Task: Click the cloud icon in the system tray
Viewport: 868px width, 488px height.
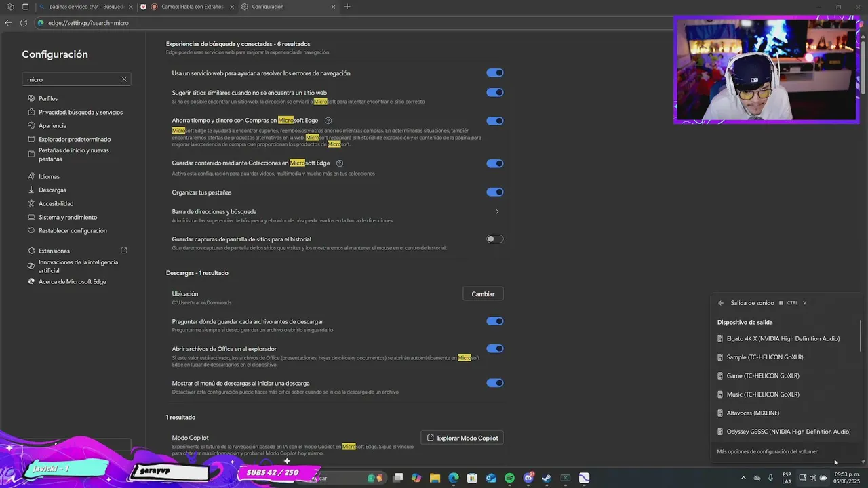Action: (757, 478)
